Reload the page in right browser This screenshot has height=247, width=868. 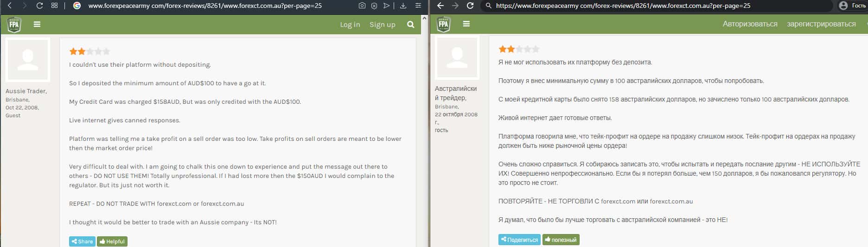click(x=470, y=6)
